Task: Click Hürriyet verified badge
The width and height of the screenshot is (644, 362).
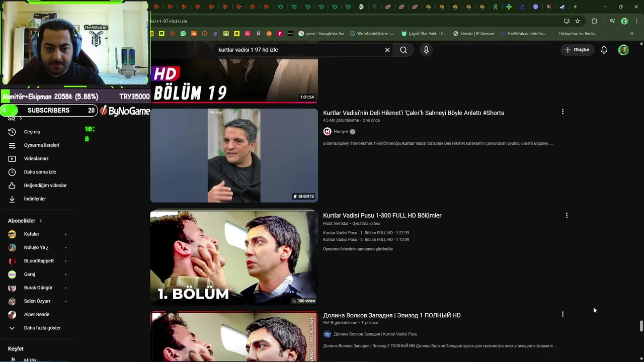Action: pyautogui.click(x=352, y=132)
